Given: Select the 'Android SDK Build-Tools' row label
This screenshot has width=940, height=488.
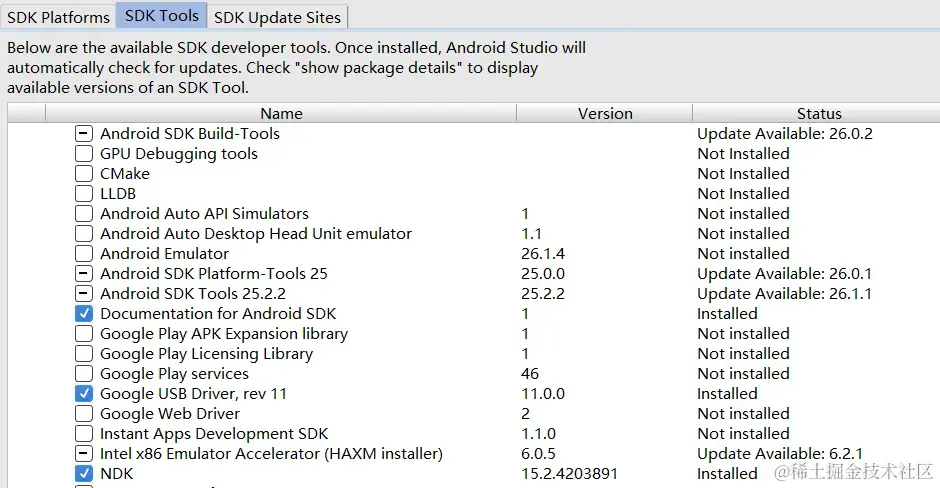Looking at the screenshot, I should click(190, 134).
